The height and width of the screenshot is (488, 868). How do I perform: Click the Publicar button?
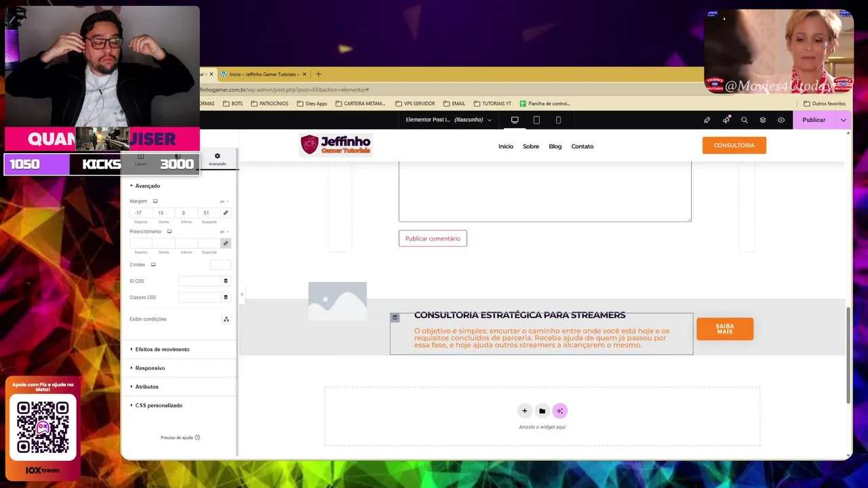pos(814,120)
